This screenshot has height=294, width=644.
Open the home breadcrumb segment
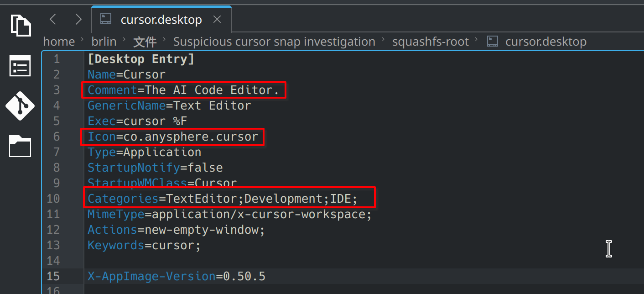pyautogui.click(x=59, y=42)
